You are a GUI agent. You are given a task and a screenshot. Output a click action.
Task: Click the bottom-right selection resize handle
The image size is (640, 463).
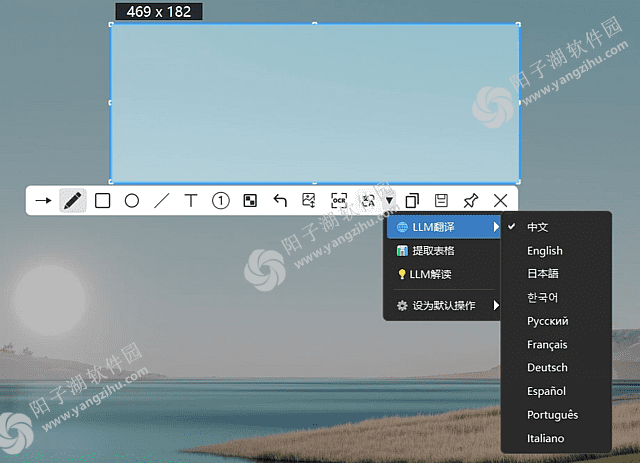tap(518, 182)
